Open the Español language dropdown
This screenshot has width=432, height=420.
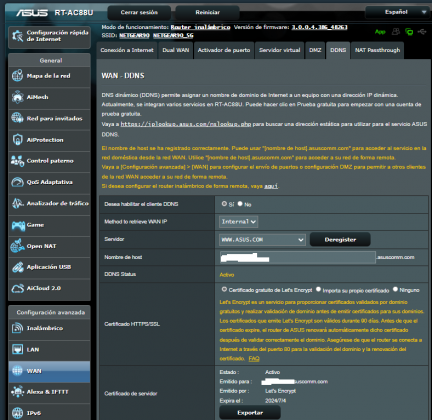pyautogui.click(x=398, y=12)
